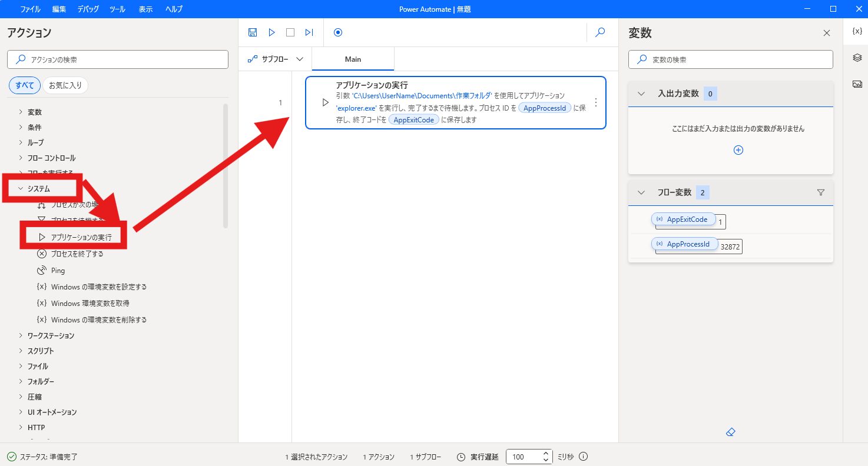Image resolution: width=868 pixels, height=466 pixels.
Task: Stop the flow with the square icon
Action: coord(290,32)
